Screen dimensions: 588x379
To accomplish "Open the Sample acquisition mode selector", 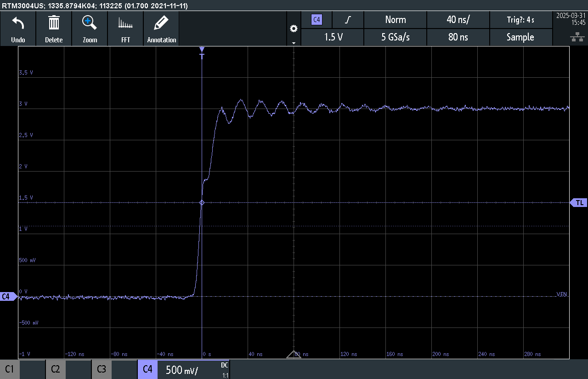I will [521, 37].
